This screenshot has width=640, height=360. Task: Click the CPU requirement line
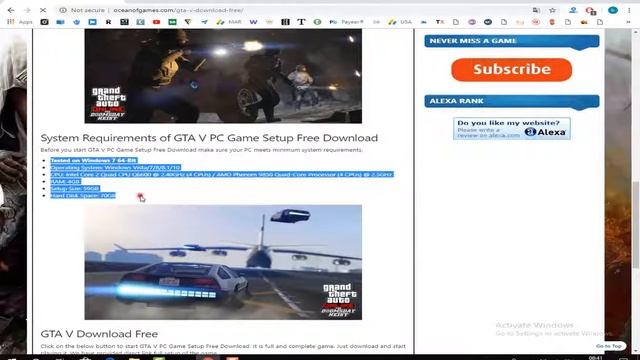pos(222,174)
